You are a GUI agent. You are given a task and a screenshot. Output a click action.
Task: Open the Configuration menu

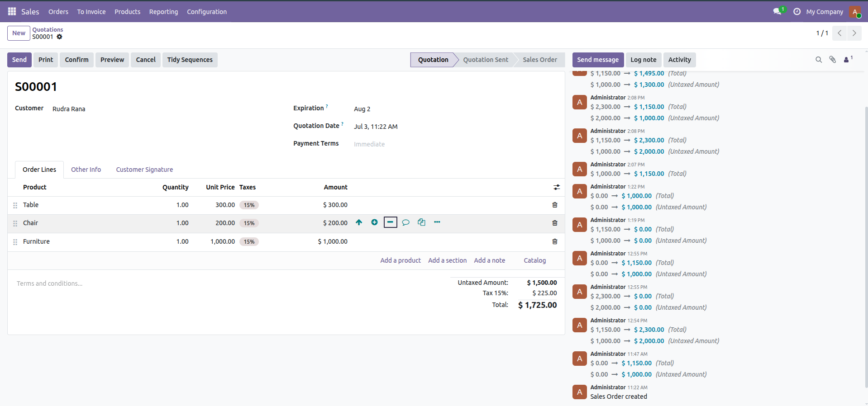click(x=207, y=12)
